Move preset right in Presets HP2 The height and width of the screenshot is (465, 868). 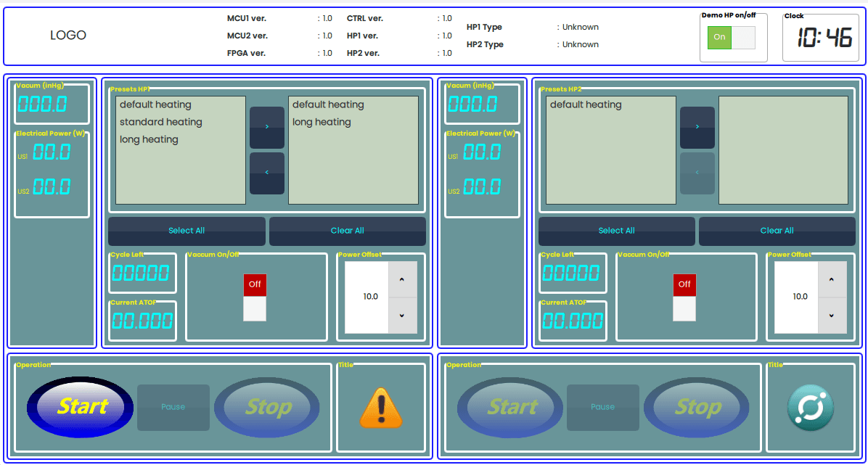click(697, 128)
